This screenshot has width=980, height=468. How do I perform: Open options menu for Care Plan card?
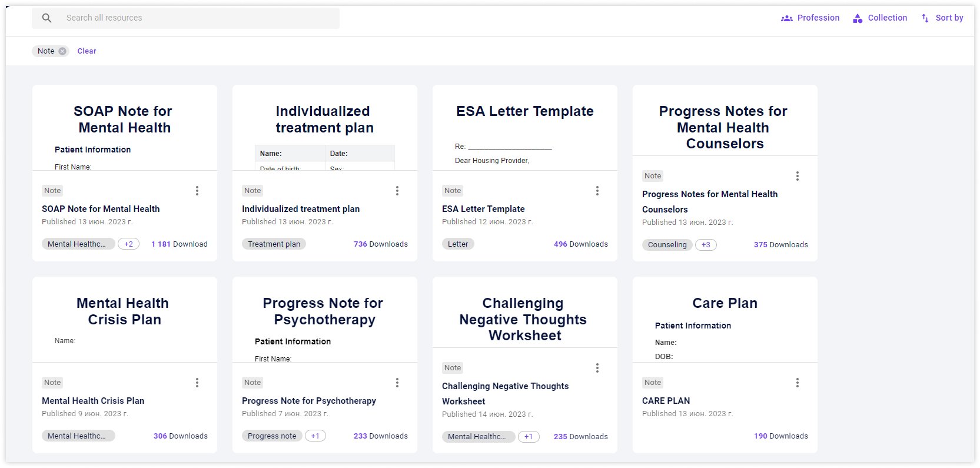[798, 382]
